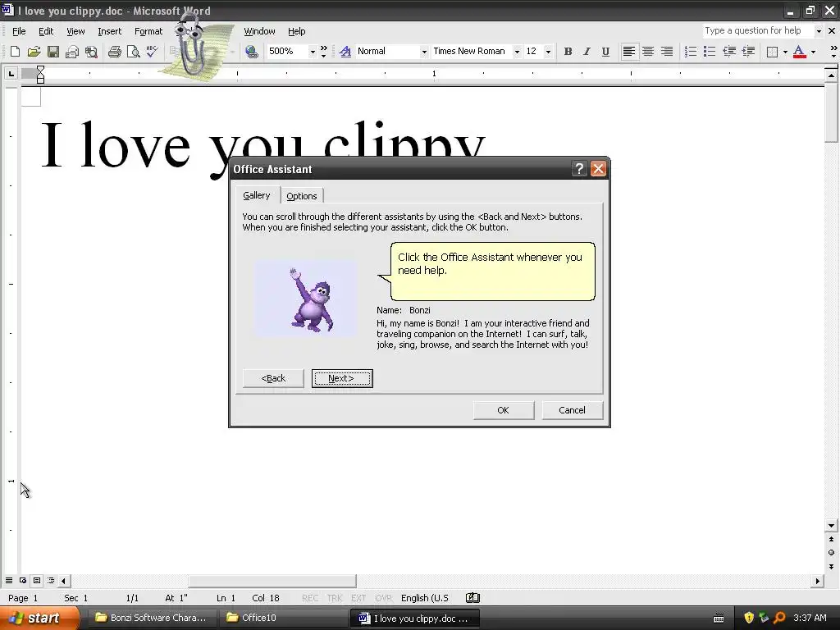
Task: Switch to Print Layout view icon
Action: click(x=37, y=581)
